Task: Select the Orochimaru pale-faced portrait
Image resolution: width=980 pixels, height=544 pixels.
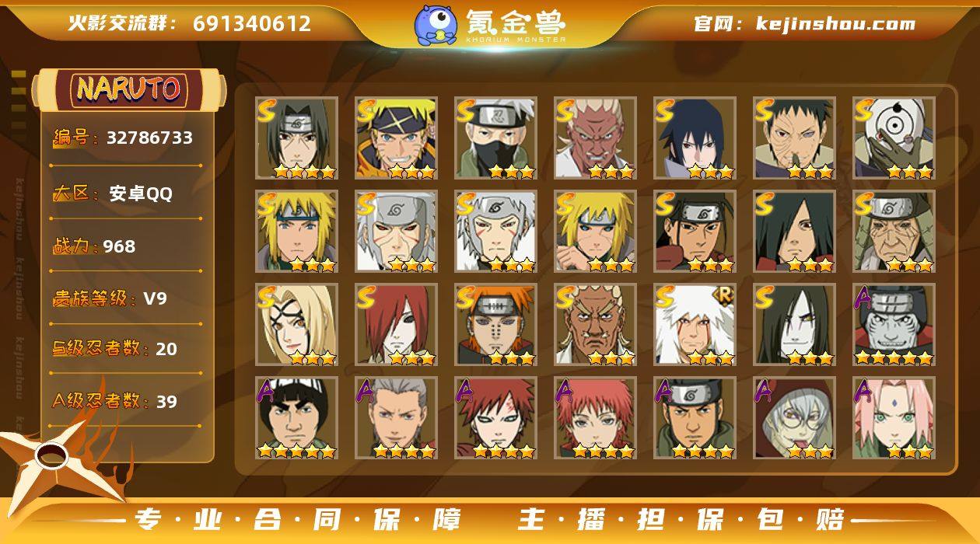Action: (x=794, y=325)
